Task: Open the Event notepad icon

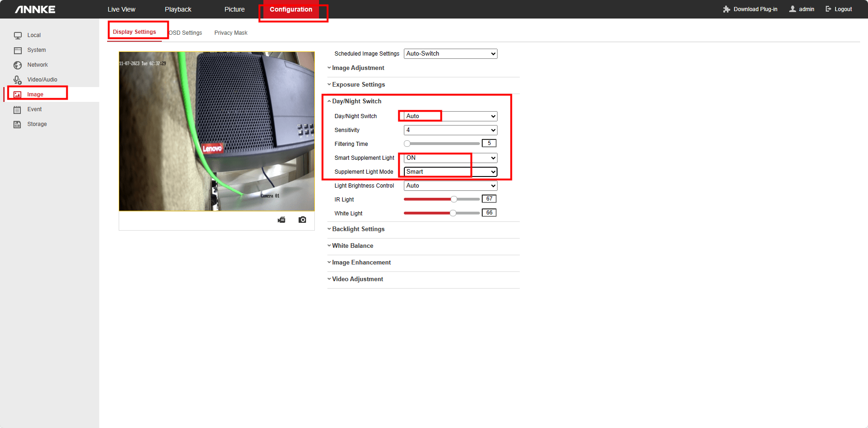Action: pyautogui.click(x=18, y=109)
